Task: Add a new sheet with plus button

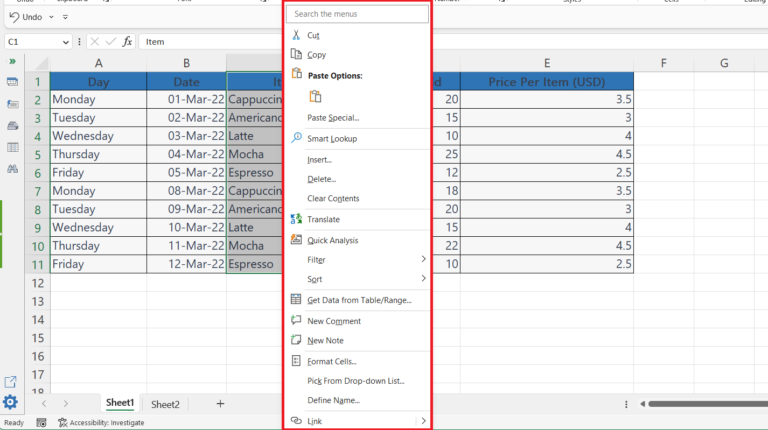Action: pos(220,404)
